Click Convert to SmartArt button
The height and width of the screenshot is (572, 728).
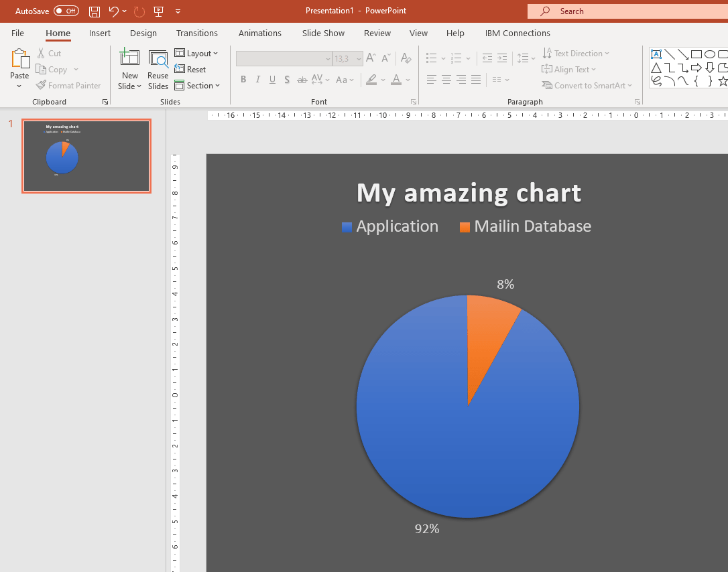587,86
